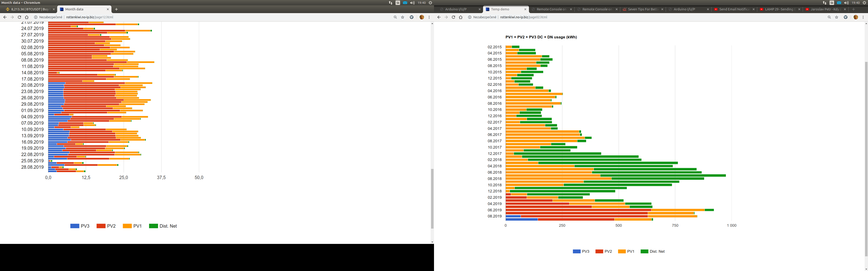Open the system volume indicator in left panel
This screenshot has width=868, height=271.
(413, 3)
